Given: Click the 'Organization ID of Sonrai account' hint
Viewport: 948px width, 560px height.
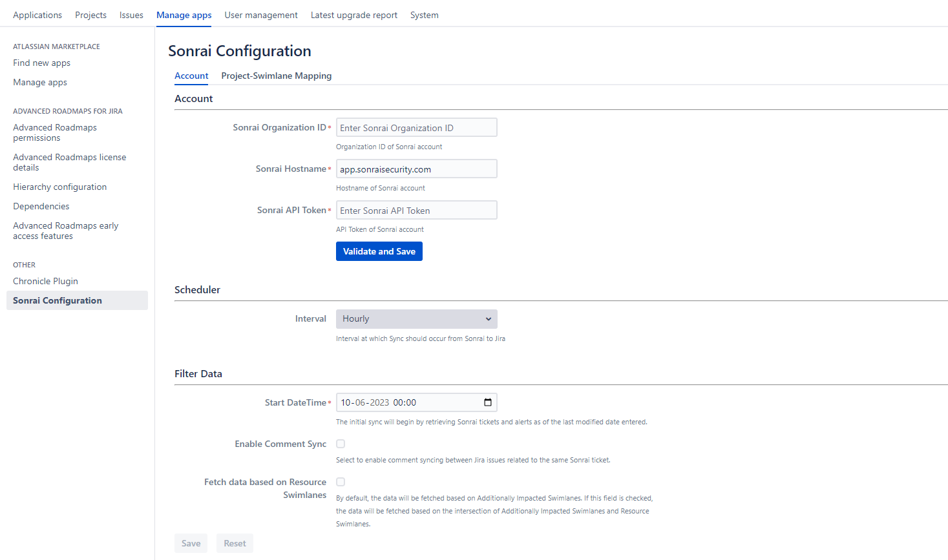Looking at the screenshot, I should point(389,147).
